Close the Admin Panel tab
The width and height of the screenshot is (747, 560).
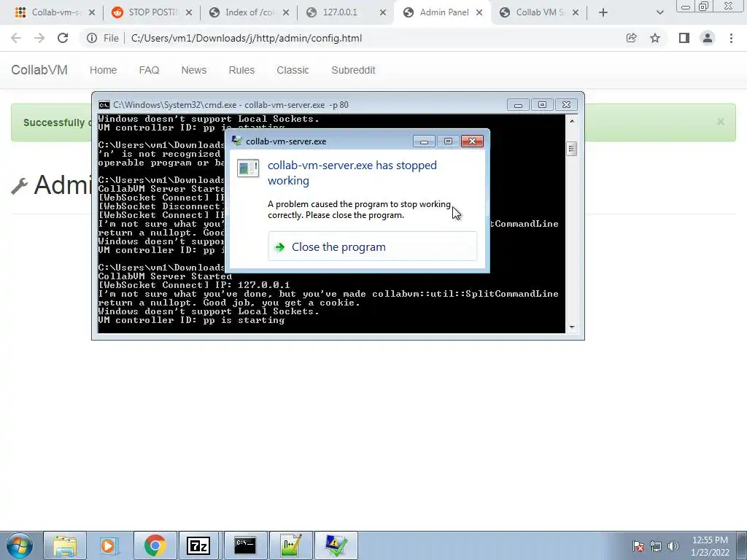point(479,13)
